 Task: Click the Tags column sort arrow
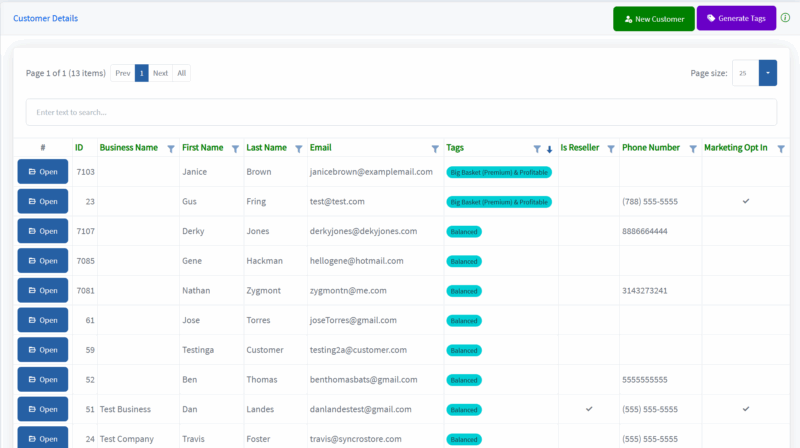(x=549, y=149)
